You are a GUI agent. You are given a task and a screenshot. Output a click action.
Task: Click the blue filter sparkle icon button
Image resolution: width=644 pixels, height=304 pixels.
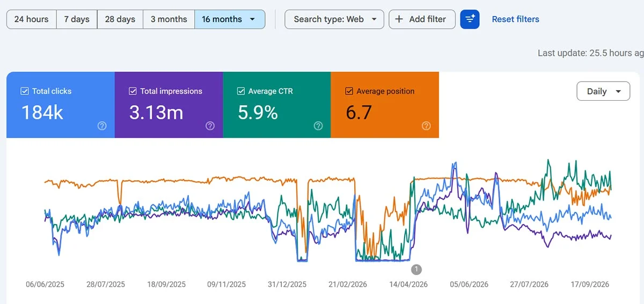point(470,19)
